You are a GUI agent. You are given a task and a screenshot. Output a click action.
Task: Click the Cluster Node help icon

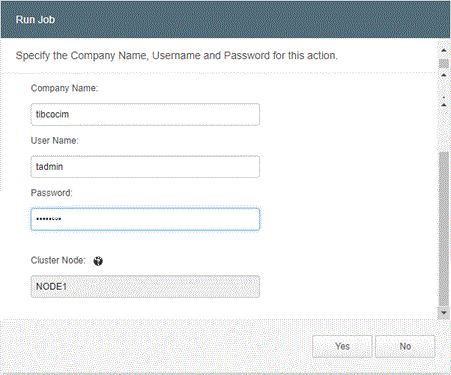[x=98, y=261]
